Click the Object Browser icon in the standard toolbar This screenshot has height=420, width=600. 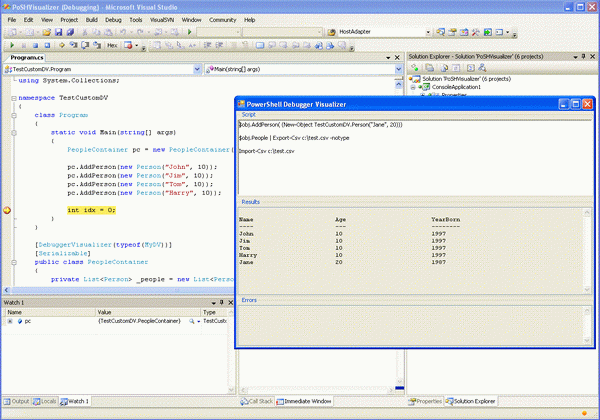pyautogui.click(x=464, y=32)
